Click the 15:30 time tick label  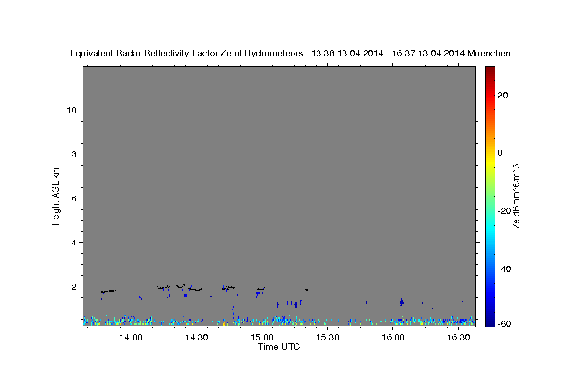[x=328, y=337]
